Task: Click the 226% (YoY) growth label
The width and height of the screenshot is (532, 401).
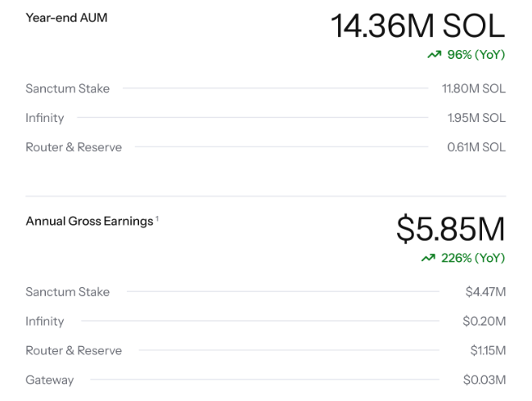Action: (472, 259)
